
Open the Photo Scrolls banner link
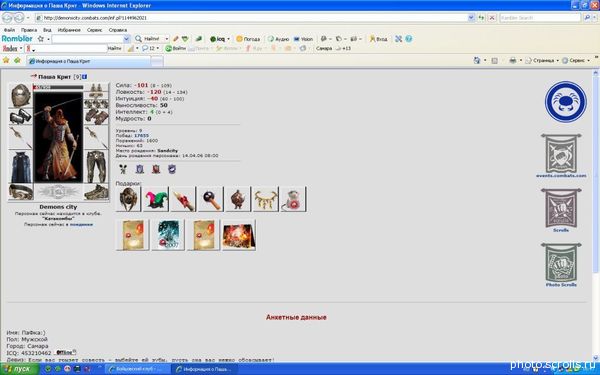pyautogui.click(x=561, y=265)
